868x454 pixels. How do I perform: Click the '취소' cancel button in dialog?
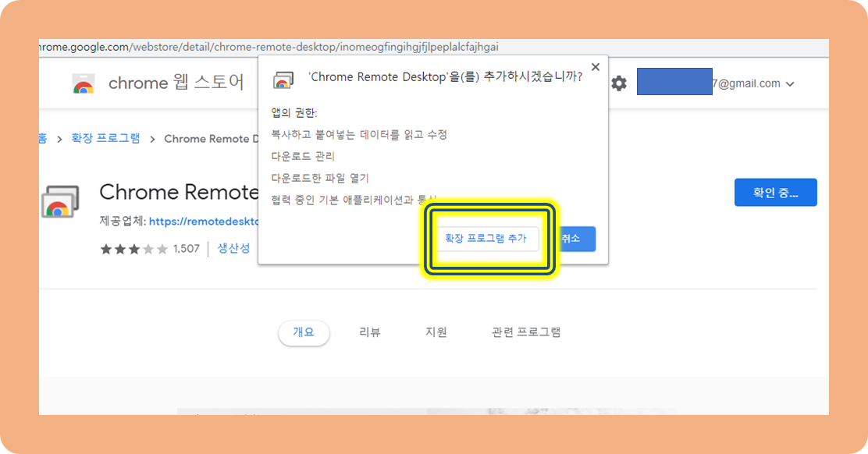click(x=576, y=239)
